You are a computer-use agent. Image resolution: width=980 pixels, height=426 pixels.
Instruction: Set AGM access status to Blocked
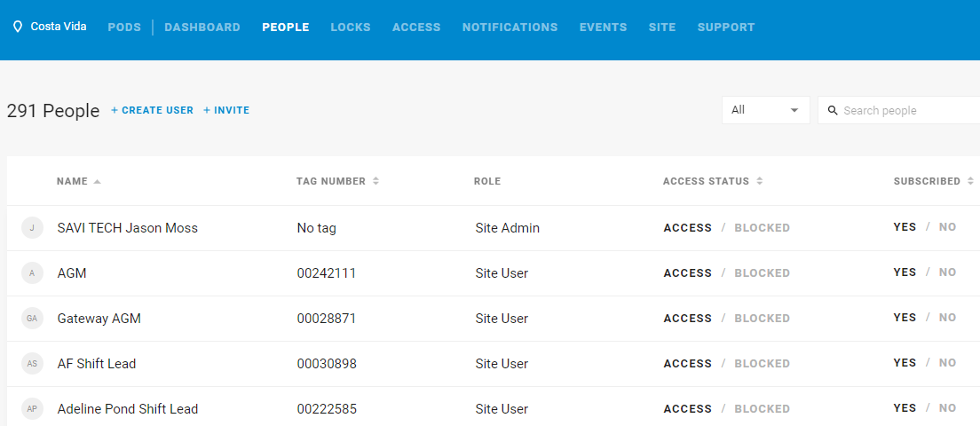(762, 273)
